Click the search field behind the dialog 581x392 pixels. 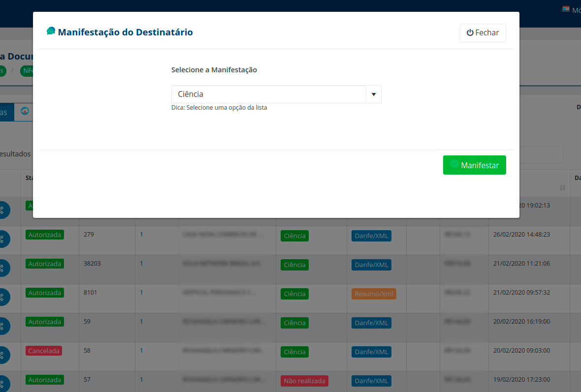pyautogui.click(x=541, y=155)
